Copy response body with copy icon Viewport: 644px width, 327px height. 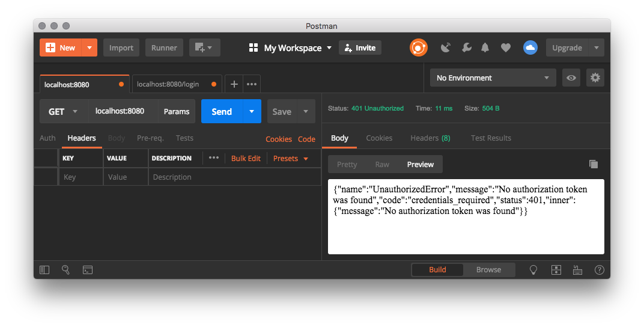click(594, 164)
